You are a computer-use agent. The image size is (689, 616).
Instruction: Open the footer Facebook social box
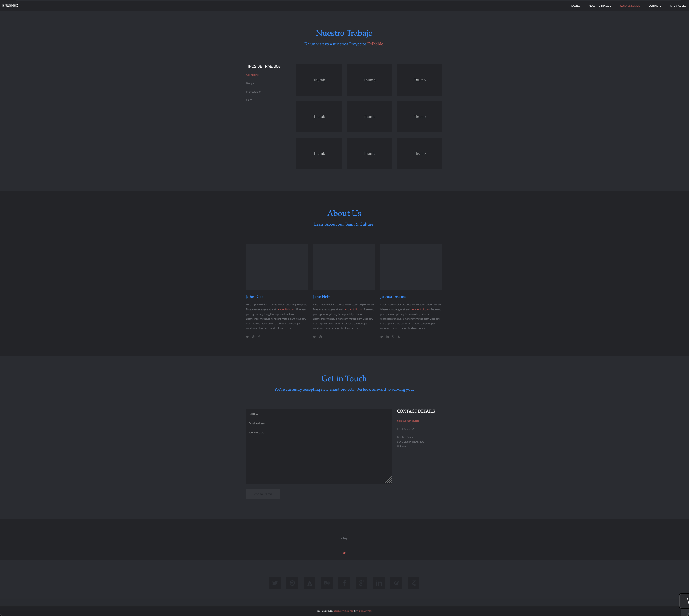(x=344, y=583)
